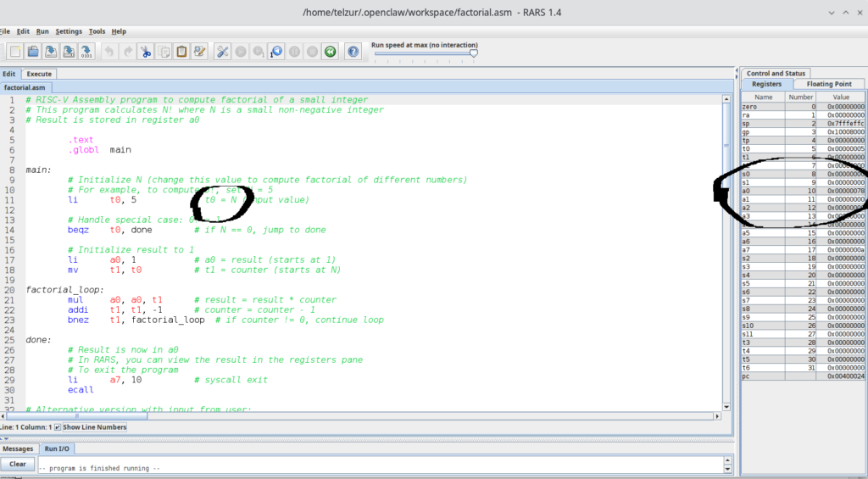
Task: Assemble the program with the wrench icon
Action: click(x=223, y=52)
